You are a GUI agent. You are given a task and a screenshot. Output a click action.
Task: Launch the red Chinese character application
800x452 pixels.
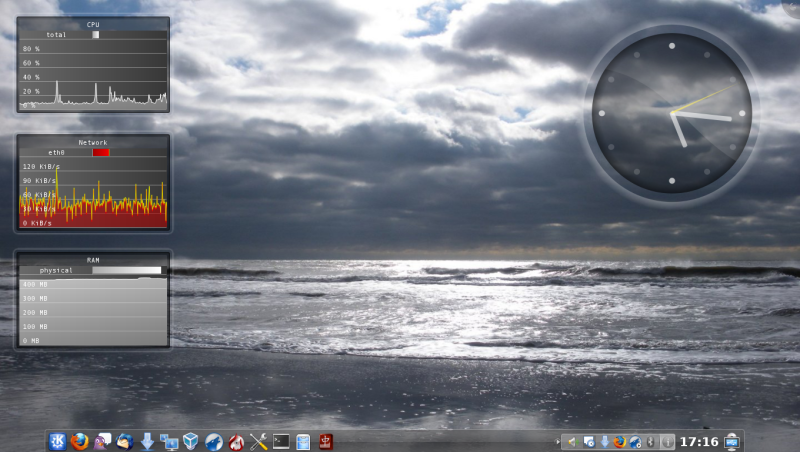[326, 441]
